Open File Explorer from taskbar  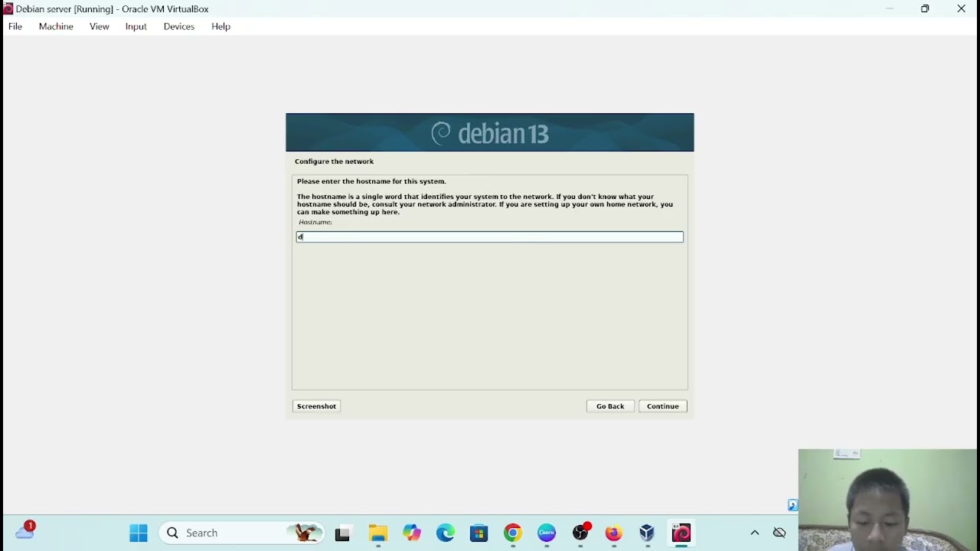[x=378, y=533]
